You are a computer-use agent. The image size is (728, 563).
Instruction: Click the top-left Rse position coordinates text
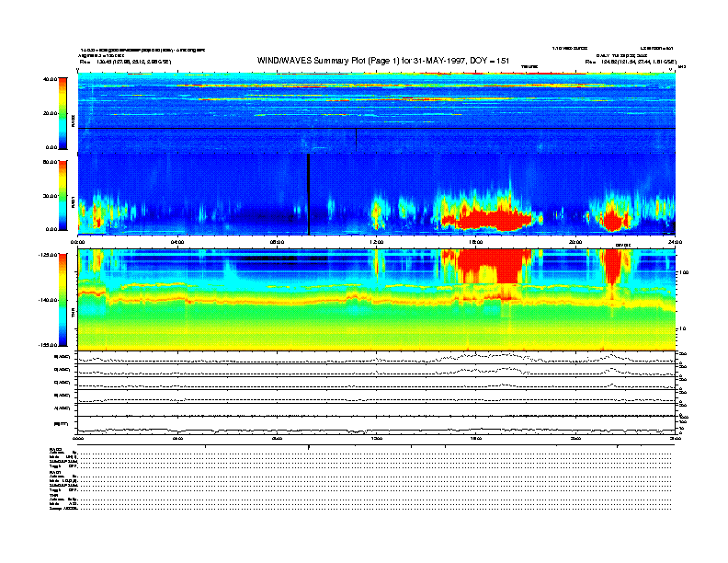[125, 62]
